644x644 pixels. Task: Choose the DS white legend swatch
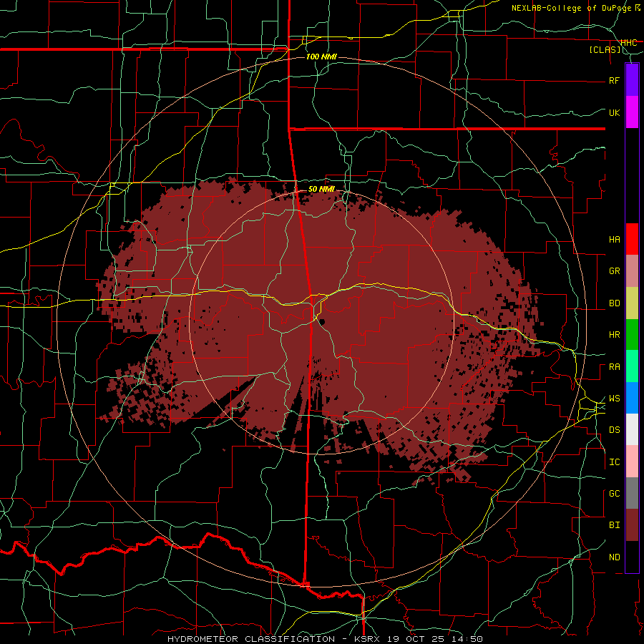pyautogui.click(x=632, y=429)
